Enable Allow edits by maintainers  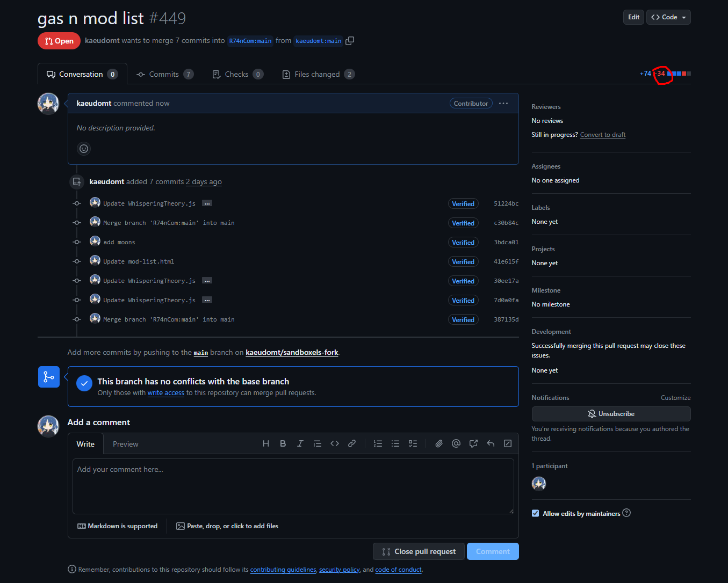(535, 513)
